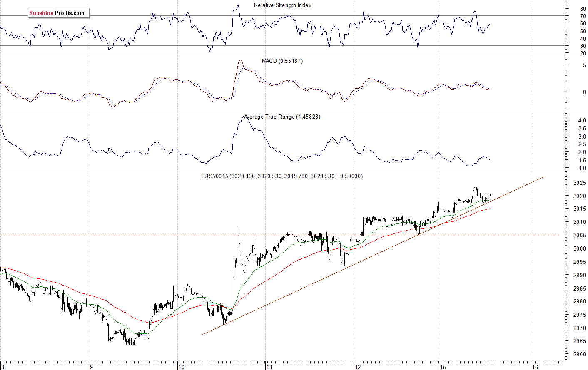Click the lowest price candles near 2964
The height and width of the screenshot is (370, 588).
point(130,342)
